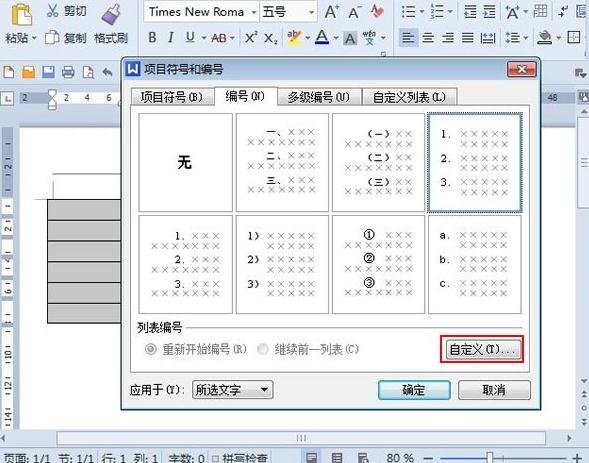Viewport: 589px width, 463px height.
Task: Select the circled numbers ①②③ numbering style
Action: (x=378, y=264)
